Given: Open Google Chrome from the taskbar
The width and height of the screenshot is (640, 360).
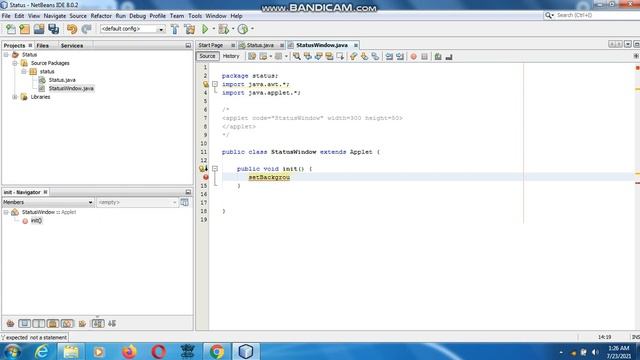Looking at the screenshot, I should tap(217, 351).
